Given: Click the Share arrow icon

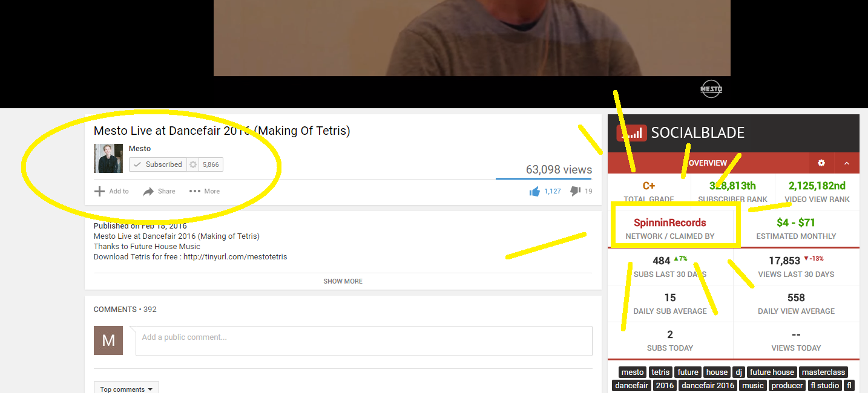Looking at the screenshot, I should click(148, 191).
